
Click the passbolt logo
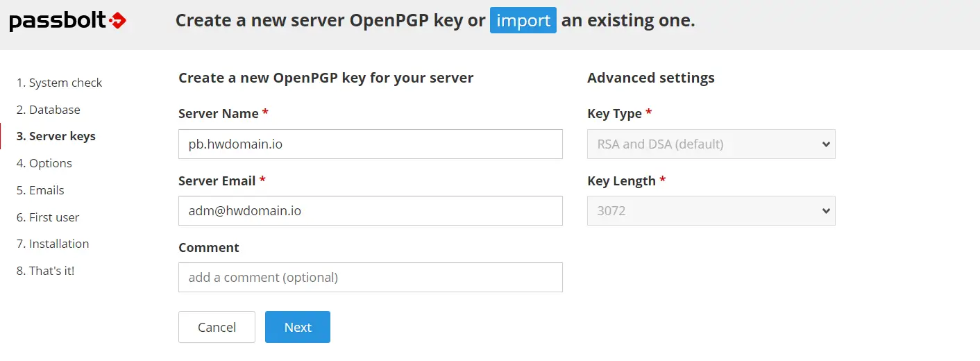point(67,22)
